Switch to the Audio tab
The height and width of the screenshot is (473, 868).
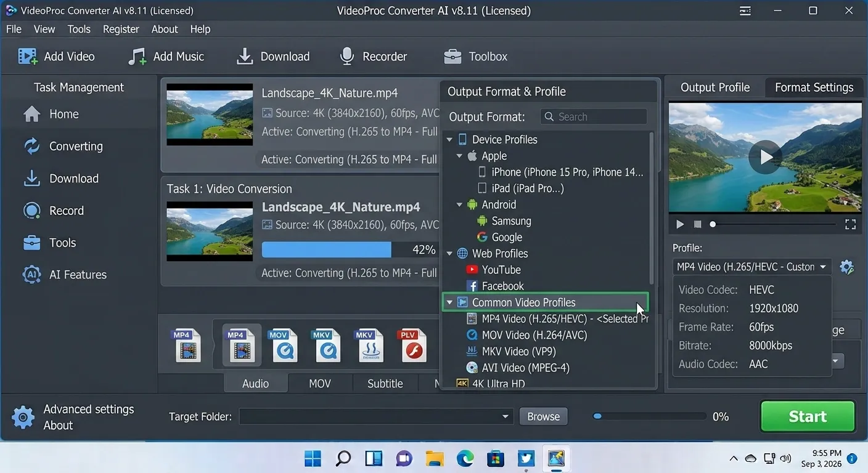click(x=255, y=383)
